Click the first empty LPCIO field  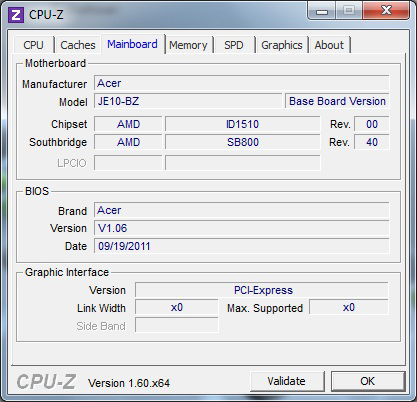point(128,163)
